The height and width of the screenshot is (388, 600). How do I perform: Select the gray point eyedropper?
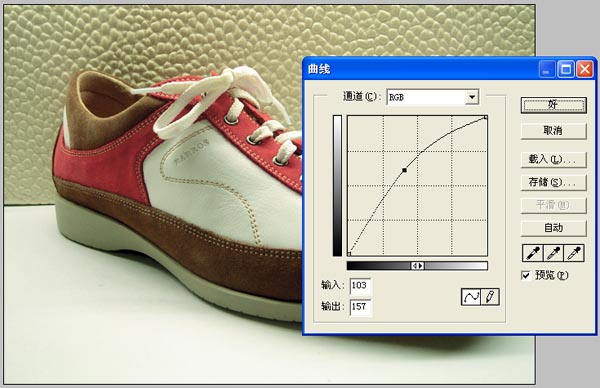[554, 253]
